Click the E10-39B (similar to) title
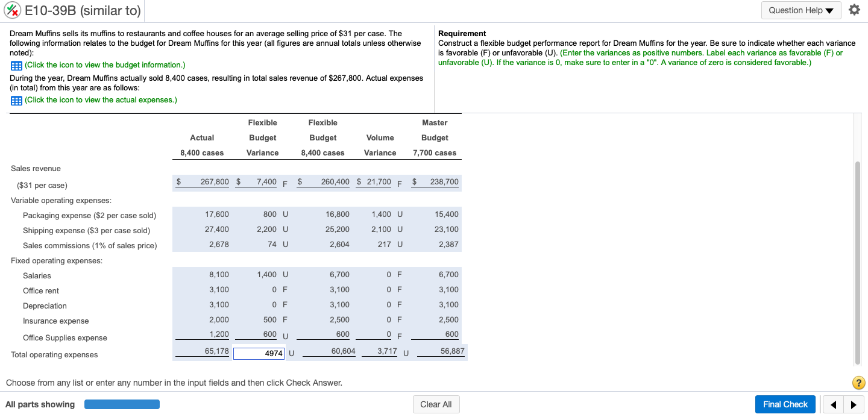 tap(83, 10)
